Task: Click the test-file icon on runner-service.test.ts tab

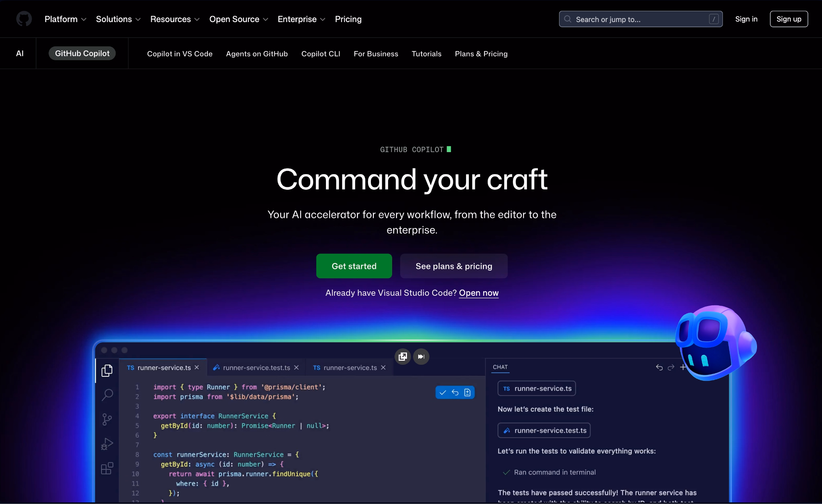Action: pos(216,367)
